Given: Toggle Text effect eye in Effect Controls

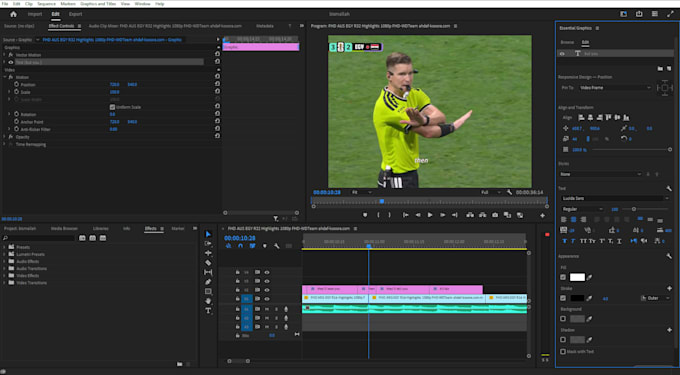Looking at the screenshot, I should 11,62.
